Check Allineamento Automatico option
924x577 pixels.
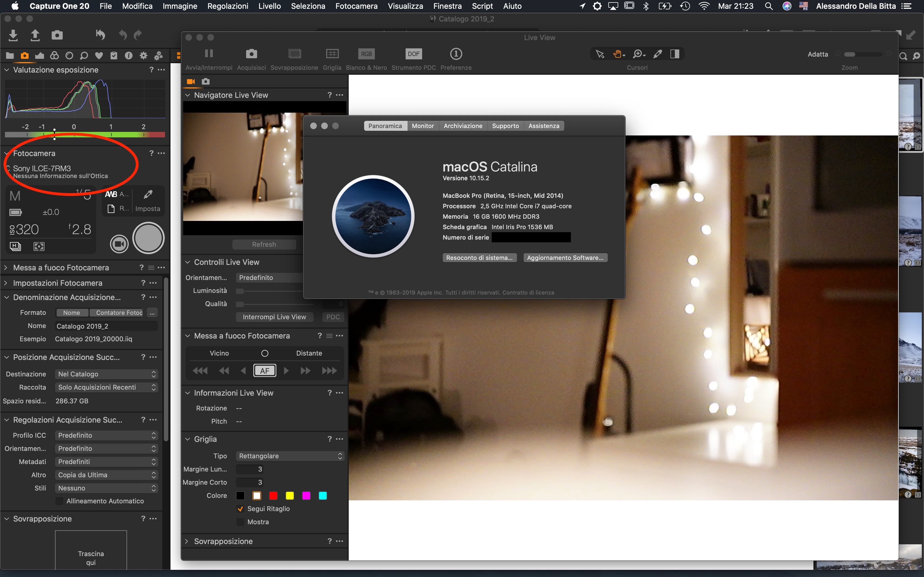60,501
